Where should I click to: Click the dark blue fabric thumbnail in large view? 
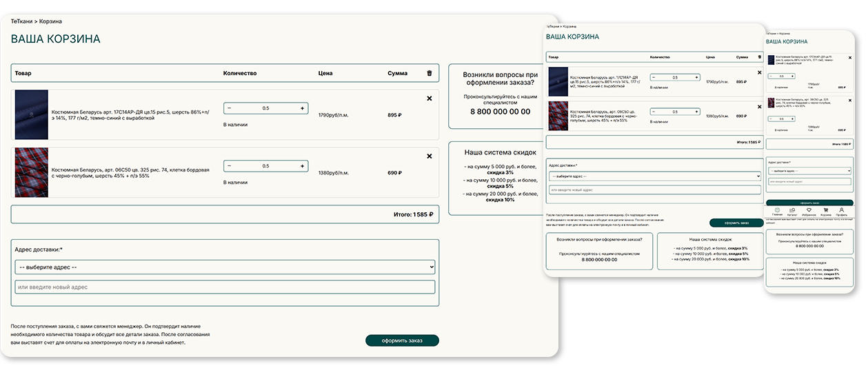(x=31, y=115)
